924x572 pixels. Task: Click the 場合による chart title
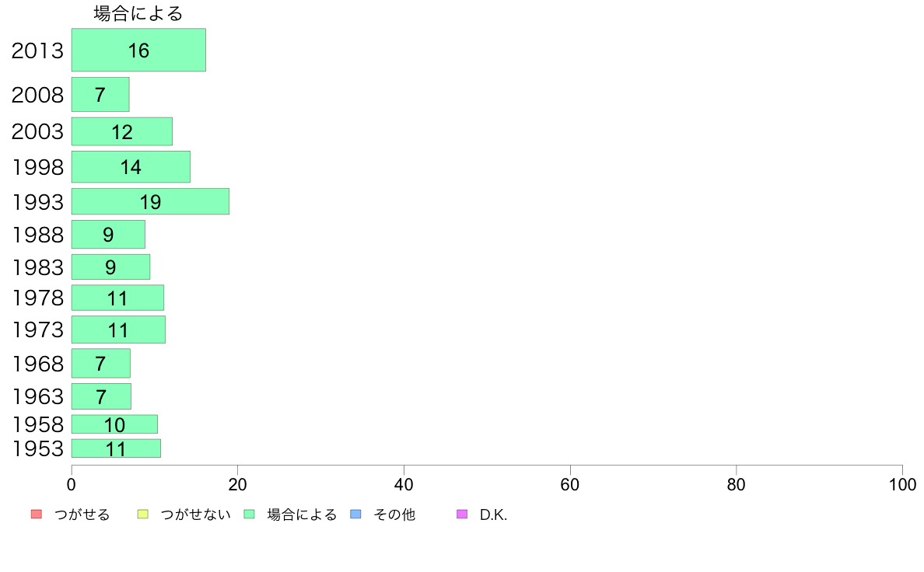(x=138, y=13)
